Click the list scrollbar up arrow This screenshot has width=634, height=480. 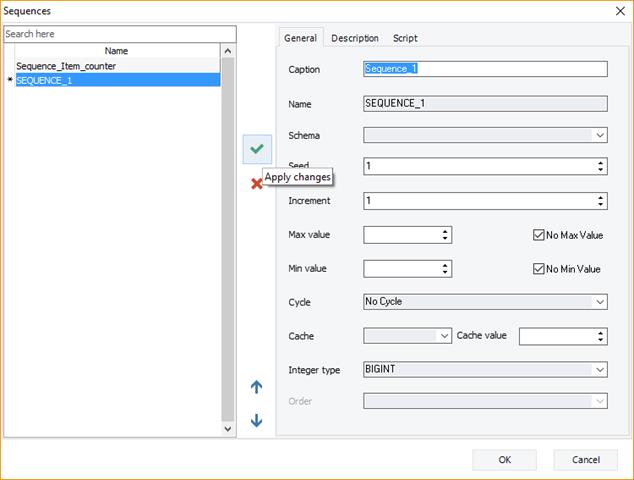pos(228,51)
